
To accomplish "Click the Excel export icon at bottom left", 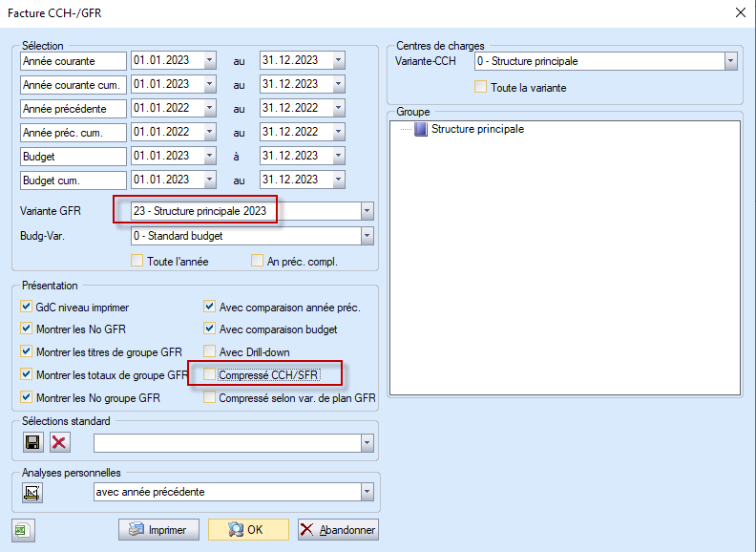I will pyautogui.click(x=19, y=529).
